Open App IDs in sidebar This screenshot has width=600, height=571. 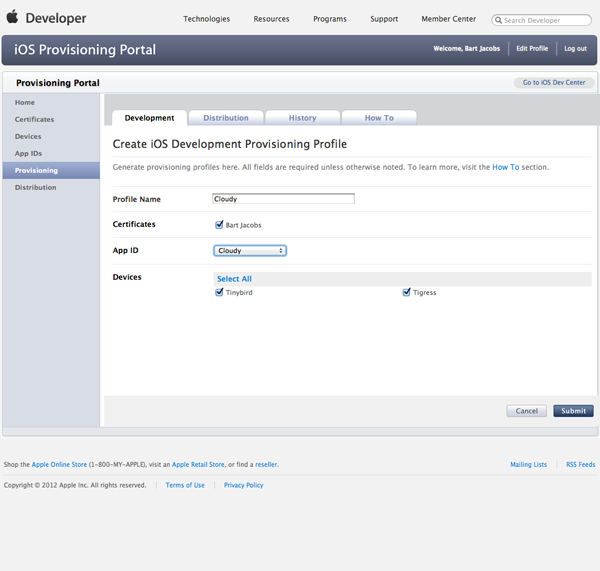[28, 153]
